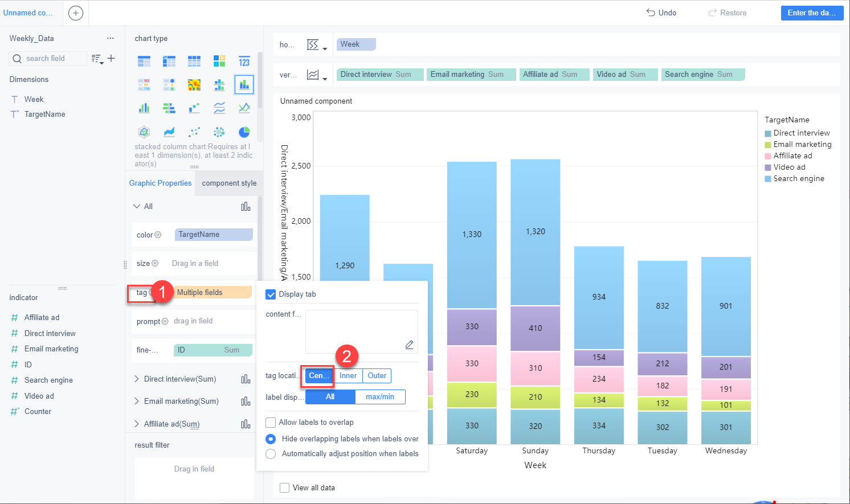The height and width of the screenshot is (504, 850).
Task: Select the scatter chart type icon
Action: pos(194,132)
